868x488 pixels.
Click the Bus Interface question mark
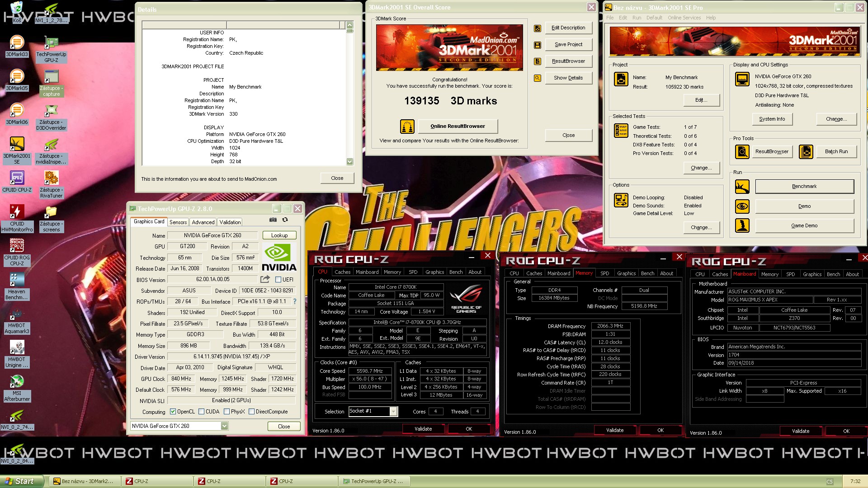pyautogui.click(x=295, y=301)
